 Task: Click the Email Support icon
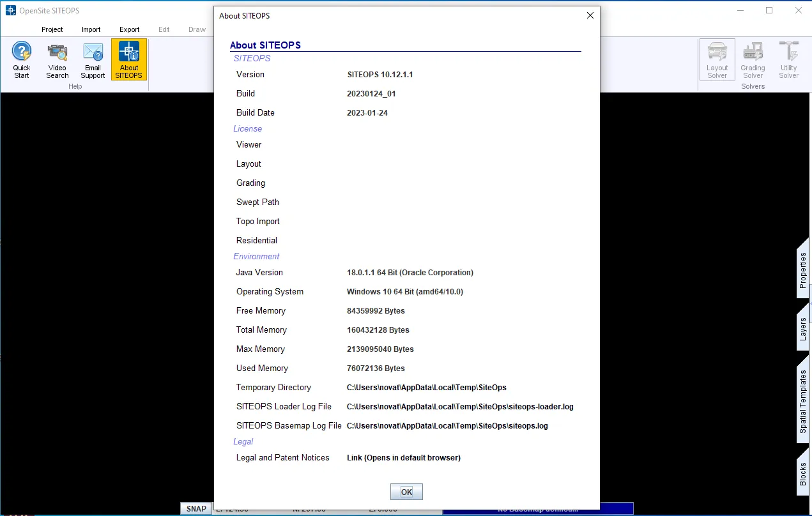coord(93,60)
